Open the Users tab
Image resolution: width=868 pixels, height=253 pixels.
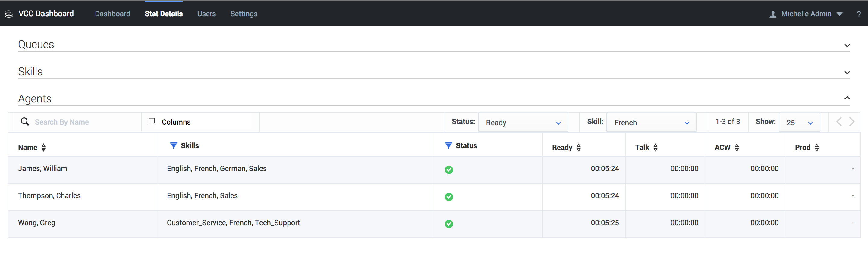coord(206,14)
